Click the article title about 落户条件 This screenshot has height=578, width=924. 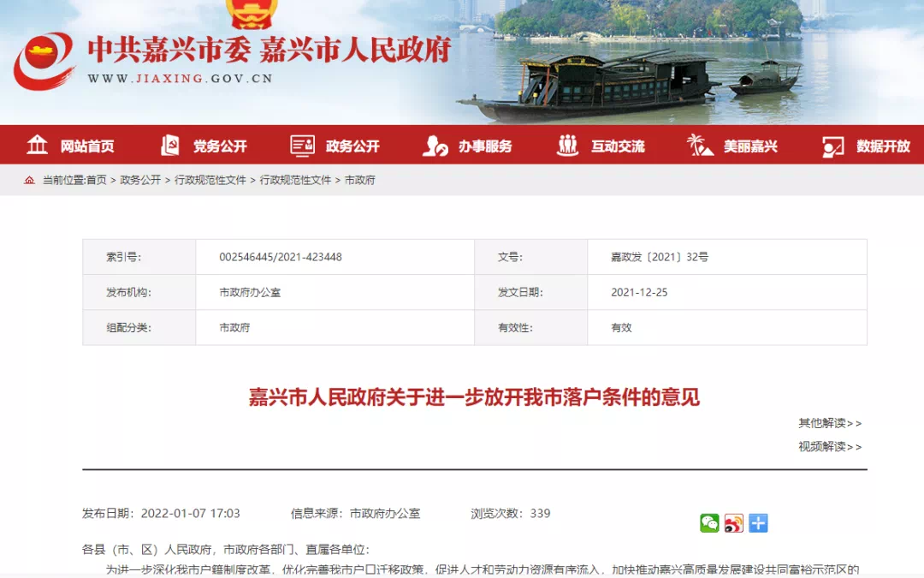point(474,397)
